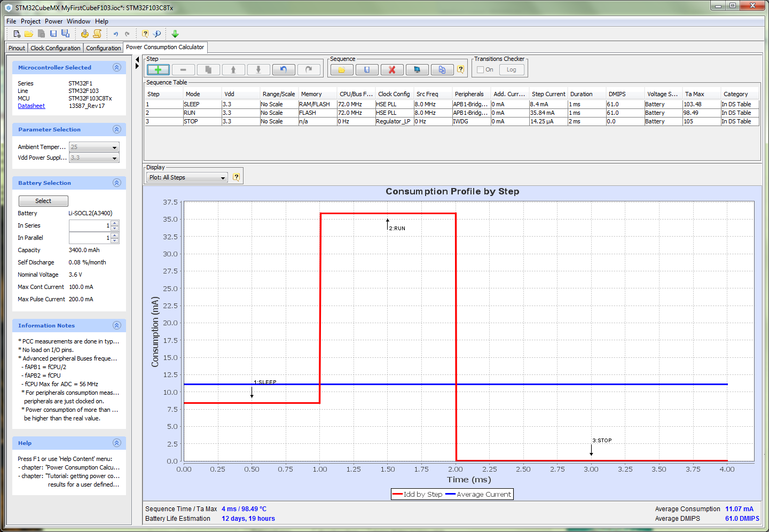This screenshot has height=532, width=769.
Task: Open the Ambient Temperature dropdown
Action: pyautogui.click(x=94, y=147)
